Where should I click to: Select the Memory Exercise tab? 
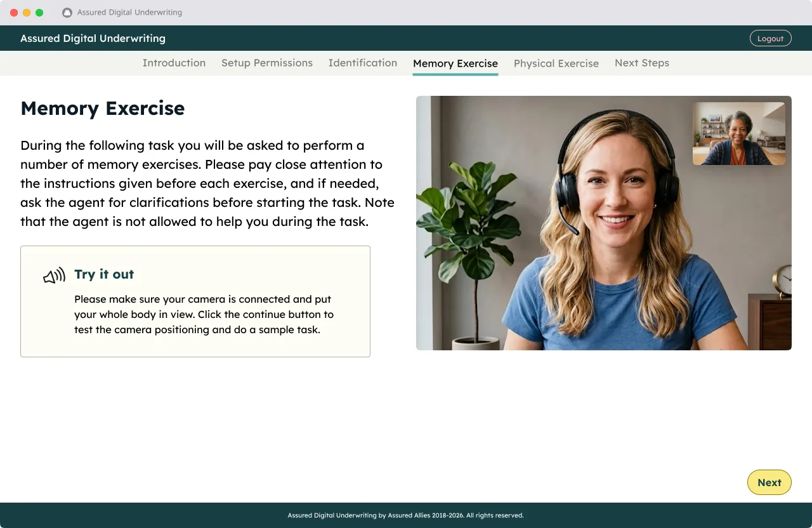[455, 63]
